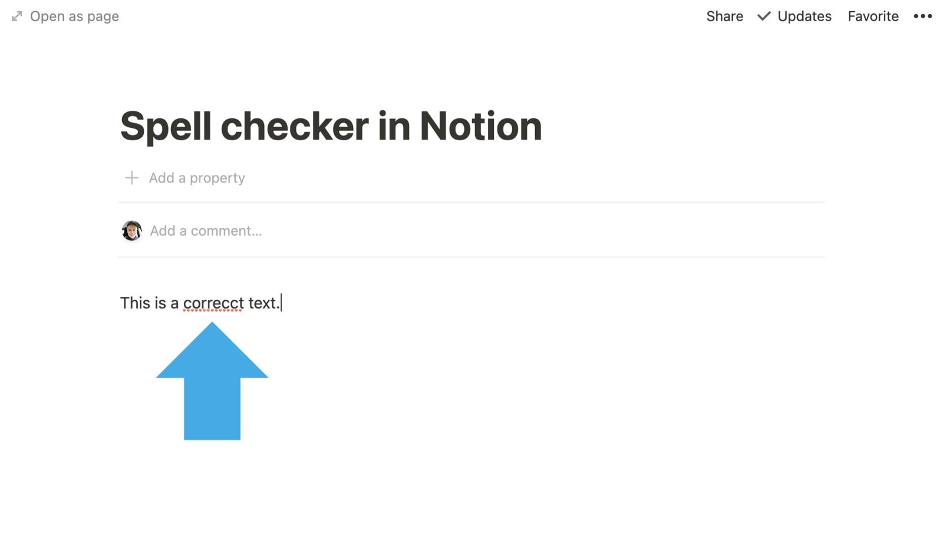Click the red-underlined word correcct
Viewport: 943px width, 560px height.
pyautogui.click(x=213, y=303)
